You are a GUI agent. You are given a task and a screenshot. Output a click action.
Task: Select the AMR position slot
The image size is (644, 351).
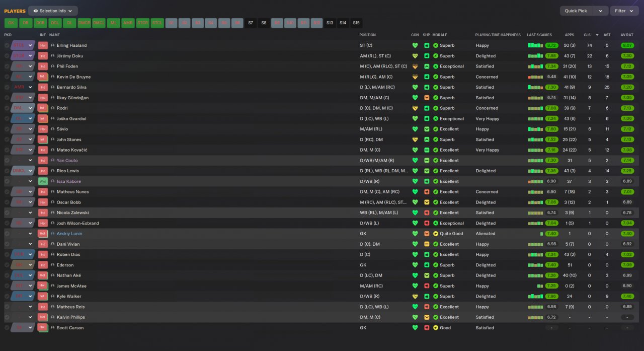128,23
